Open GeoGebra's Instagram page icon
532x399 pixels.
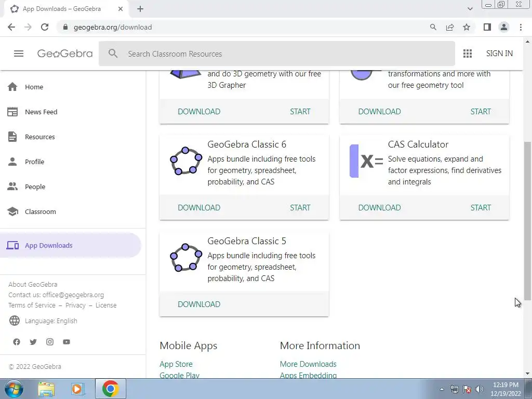(50, 342)
